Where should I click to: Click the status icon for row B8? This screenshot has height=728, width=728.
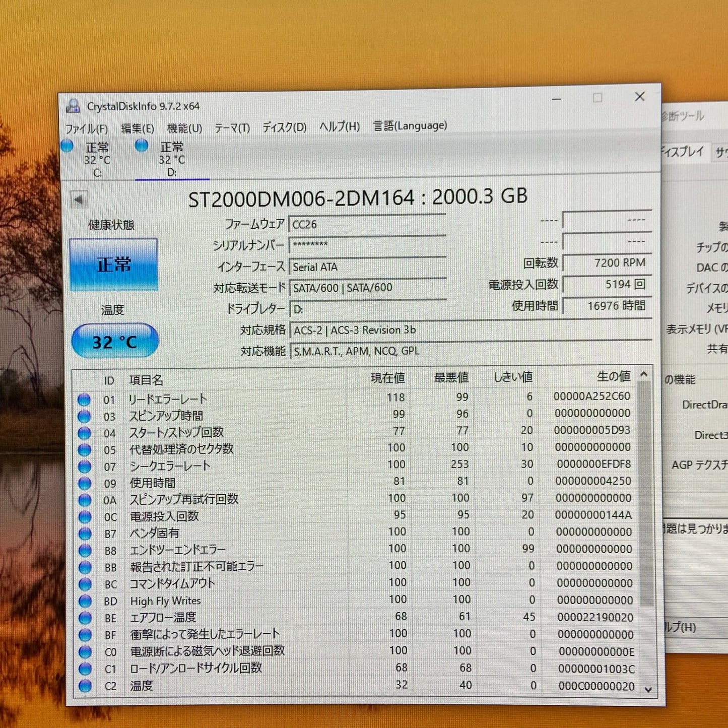(85, 550)
